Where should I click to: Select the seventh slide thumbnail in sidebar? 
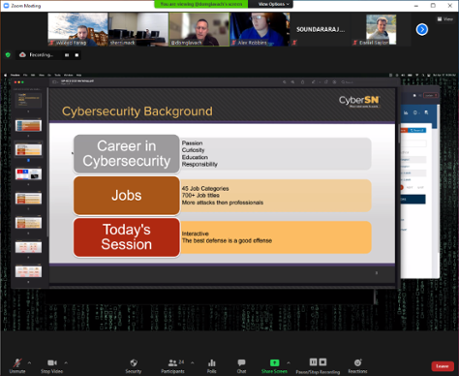point(28,247)
